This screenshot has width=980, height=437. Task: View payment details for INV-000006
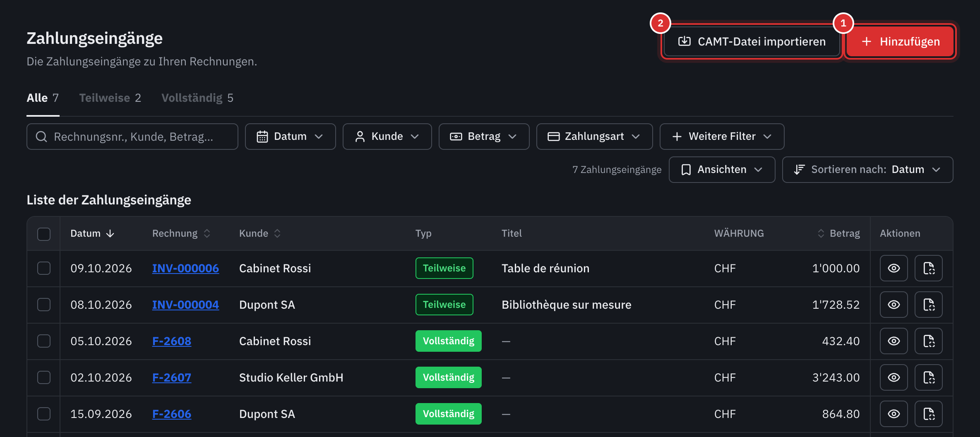click(894, 268)
